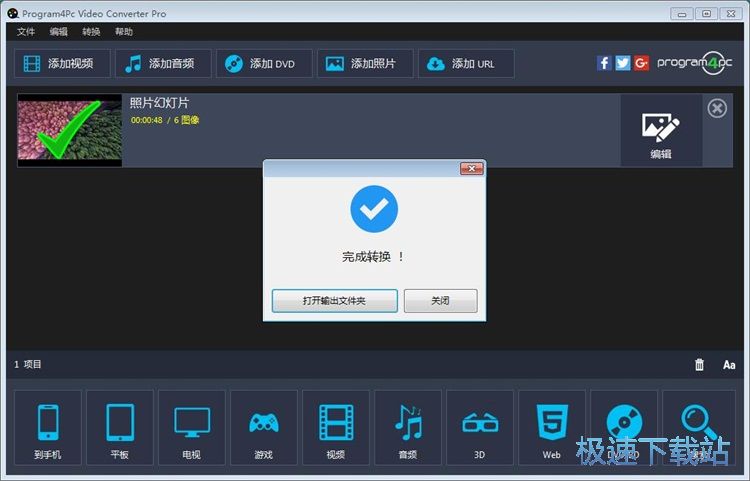Click the 完成转换 message text
Viewport: 750px width, 481px height.
[x=373, y=257]
